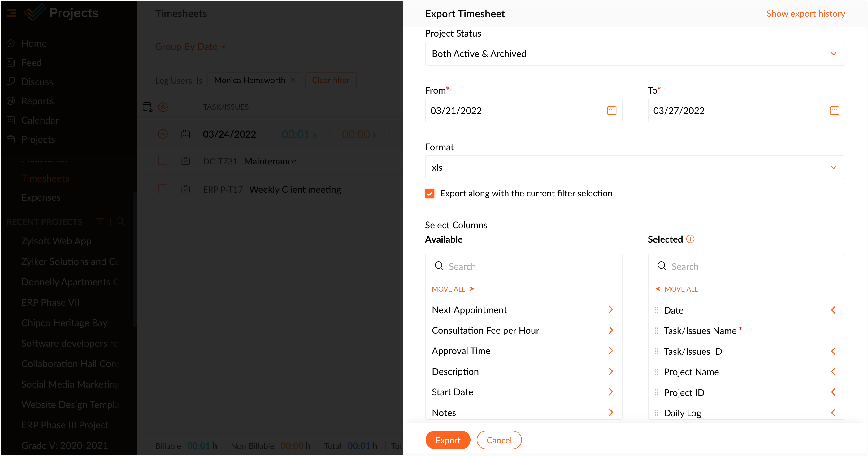Grab the Task/Issues Name drag handle

click(656, 331)
